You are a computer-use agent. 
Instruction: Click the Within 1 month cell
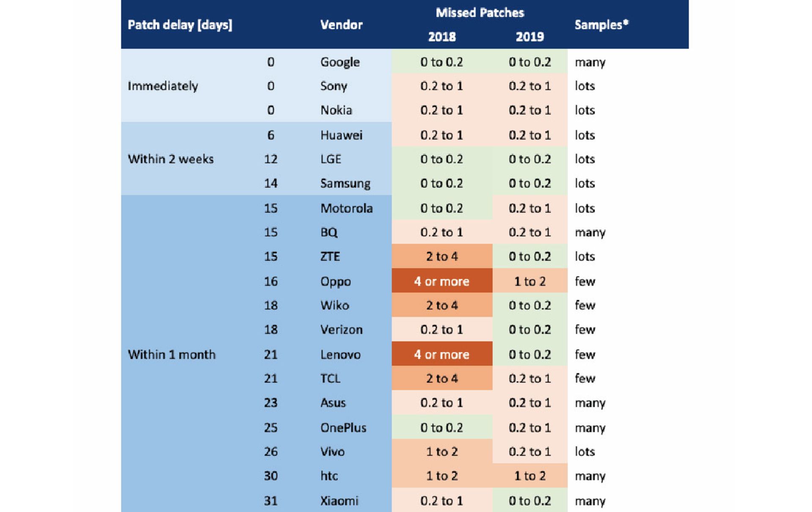(172, 355)
